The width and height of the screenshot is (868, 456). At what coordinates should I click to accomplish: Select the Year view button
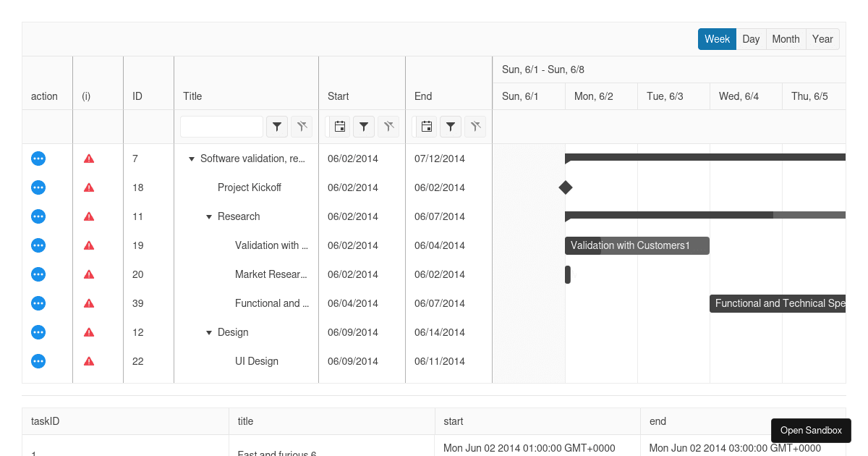click(x=822, y=39)
